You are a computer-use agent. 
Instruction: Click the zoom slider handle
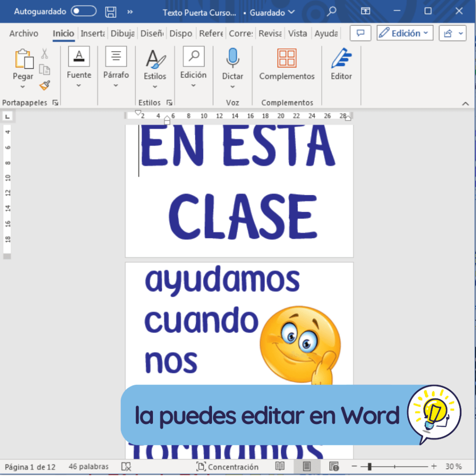[x=370, y=466]
